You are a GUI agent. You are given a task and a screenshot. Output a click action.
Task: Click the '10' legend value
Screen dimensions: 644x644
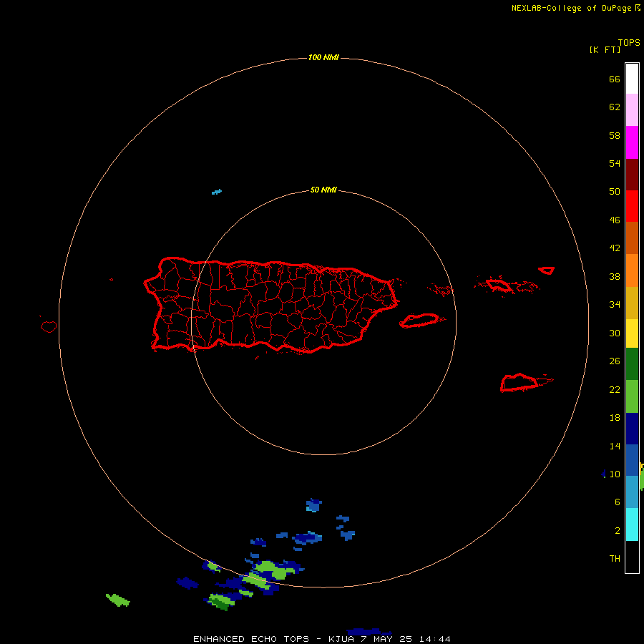coord(615,474)
